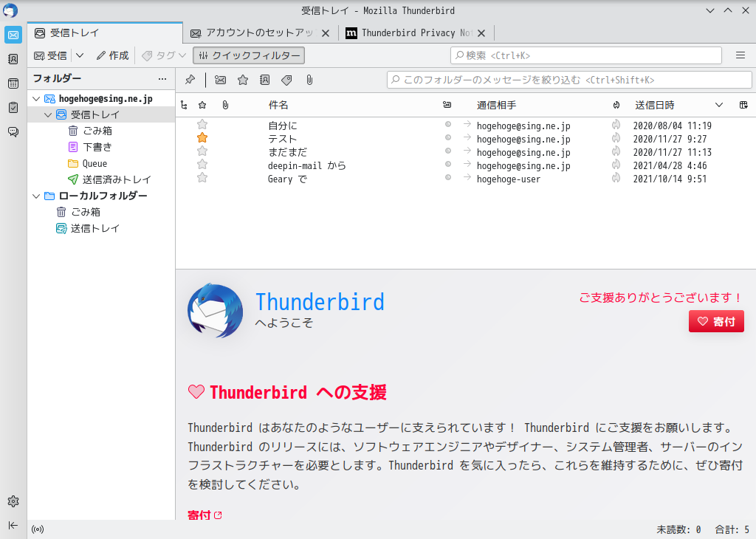This screenshot has width=756, height=539.
Task: Open the Calendar space
Action: (13, 83)
